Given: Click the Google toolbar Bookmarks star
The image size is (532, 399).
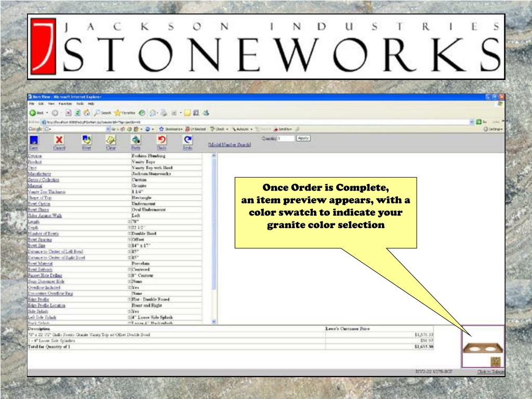Looking at the screenshot, I should click(170, 129).
